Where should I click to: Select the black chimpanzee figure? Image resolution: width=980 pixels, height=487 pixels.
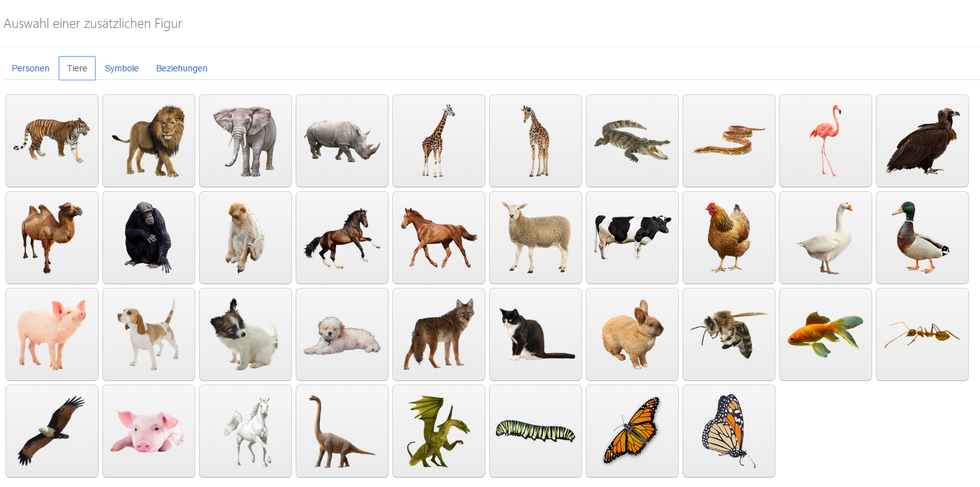pos(149,238)
